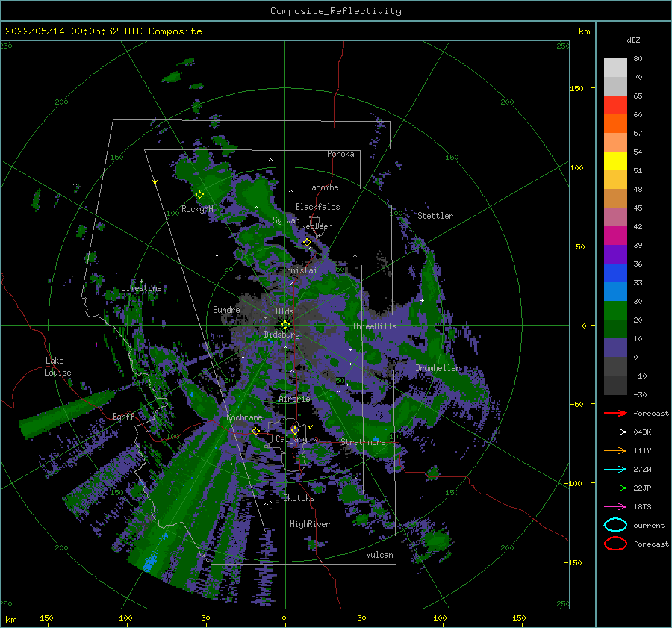Click the Blackfalds city label
This screenshot has height=628, width=672.
pos(317,207)
